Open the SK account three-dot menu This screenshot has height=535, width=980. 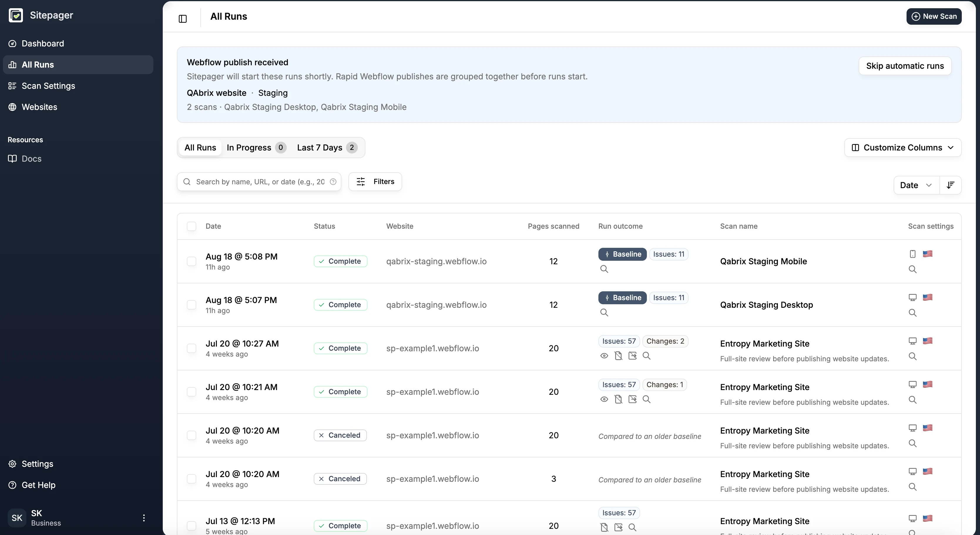coord(144,518)
